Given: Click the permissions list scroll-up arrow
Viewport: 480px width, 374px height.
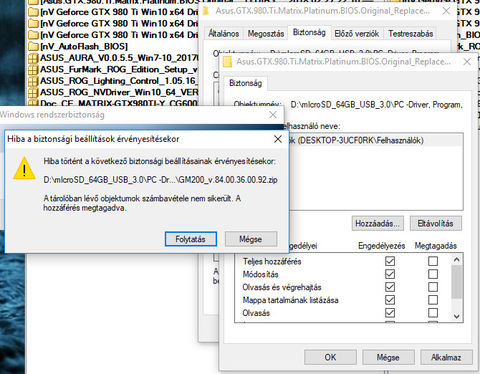Looking at the screenshot, I should pyautogui.click(x=457, y=259).
